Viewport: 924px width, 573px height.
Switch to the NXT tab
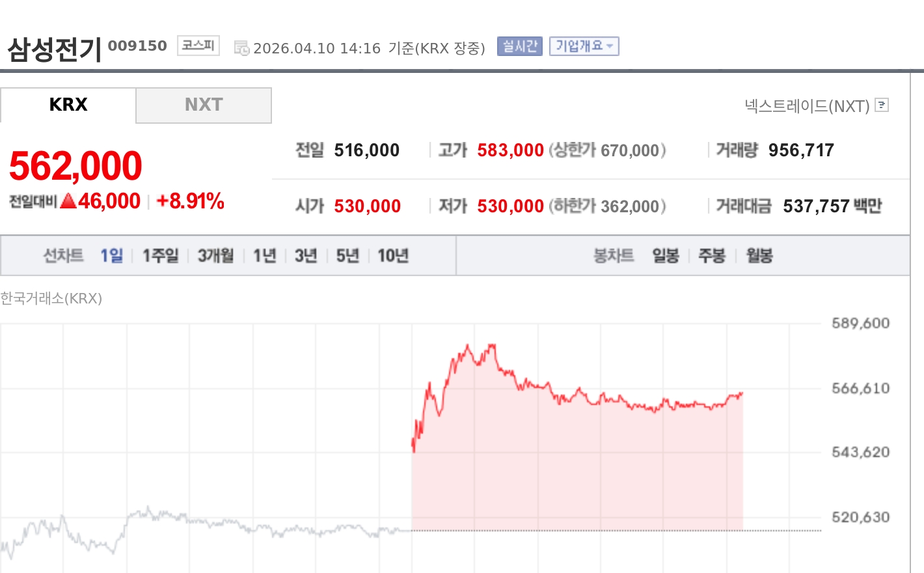203,105
